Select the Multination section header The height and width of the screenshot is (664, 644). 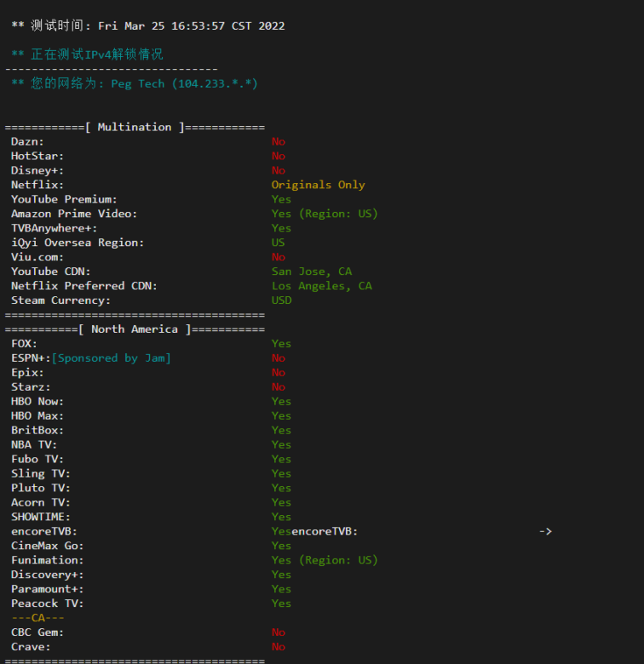tap(135, 127)
